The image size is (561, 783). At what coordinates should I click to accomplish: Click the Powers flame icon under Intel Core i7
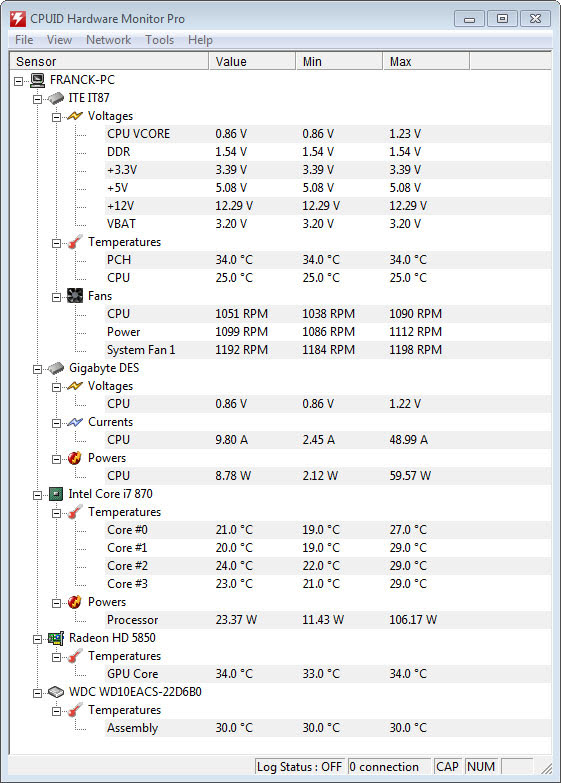click(x=75, y=602)
